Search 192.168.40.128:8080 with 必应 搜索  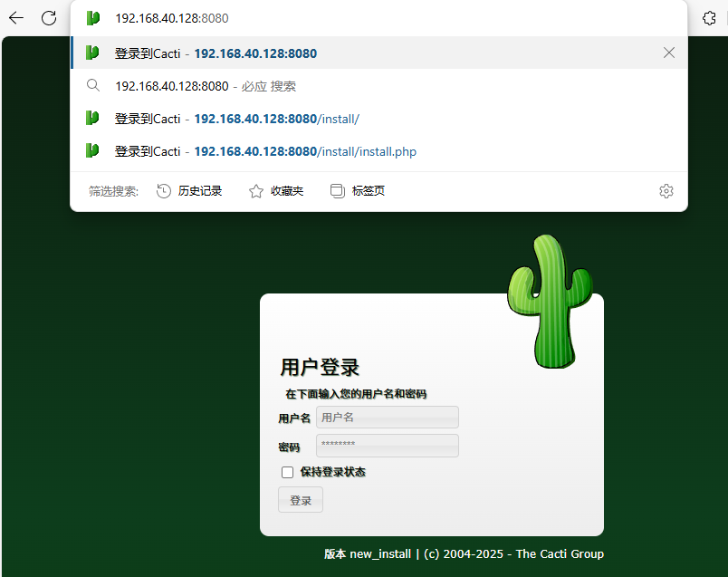(x=378, y=86)
